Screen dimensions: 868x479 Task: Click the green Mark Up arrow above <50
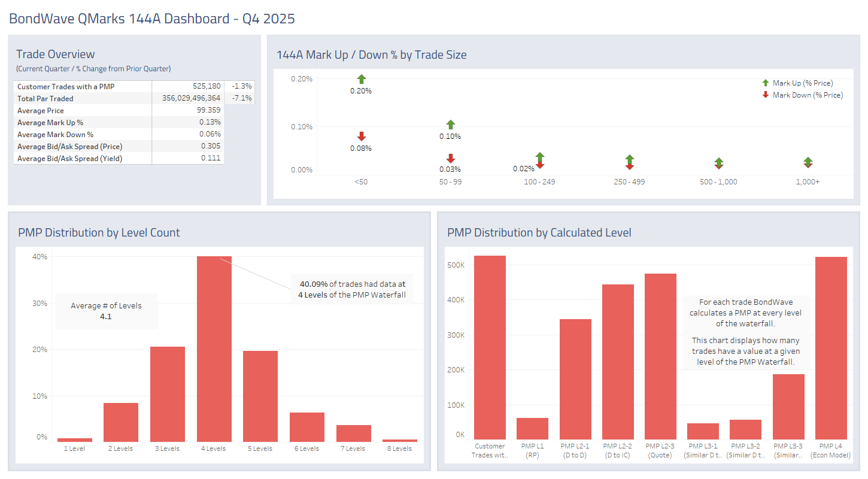point(361,78)
